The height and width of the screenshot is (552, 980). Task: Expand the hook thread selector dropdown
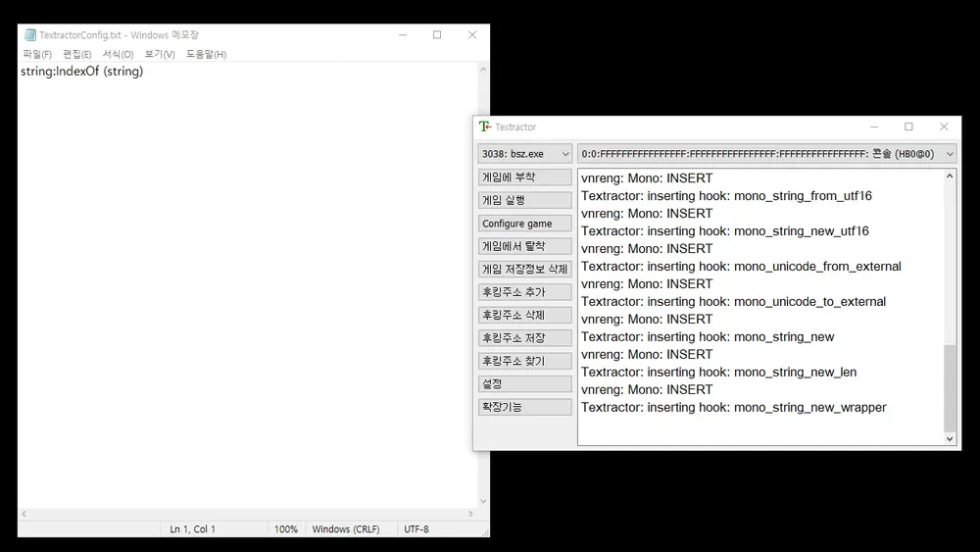(767, 154)
